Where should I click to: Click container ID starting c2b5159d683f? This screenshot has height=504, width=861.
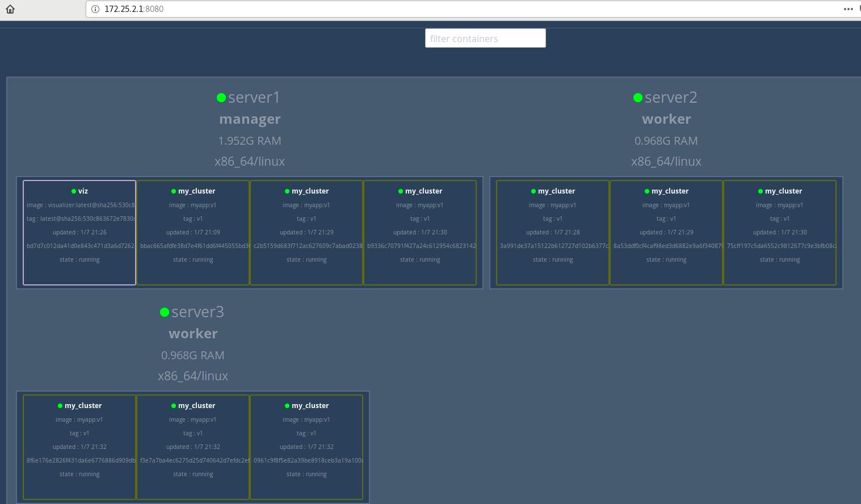tap(308, 246)
